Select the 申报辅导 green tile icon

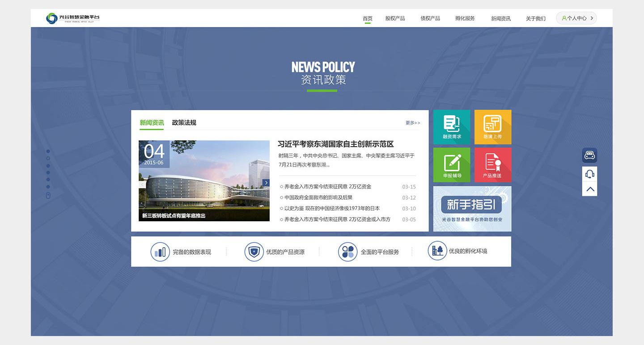click(452, 163)
